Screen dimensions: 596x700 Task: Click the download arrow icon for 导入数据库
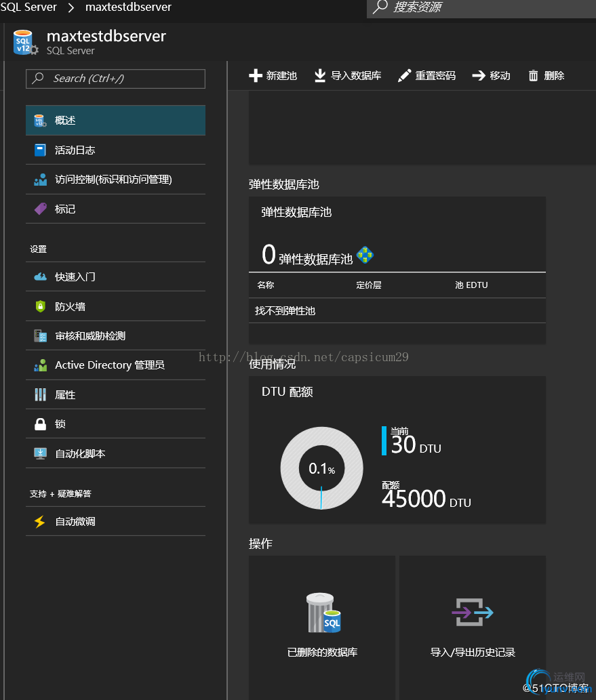click(x=320, y=75)
